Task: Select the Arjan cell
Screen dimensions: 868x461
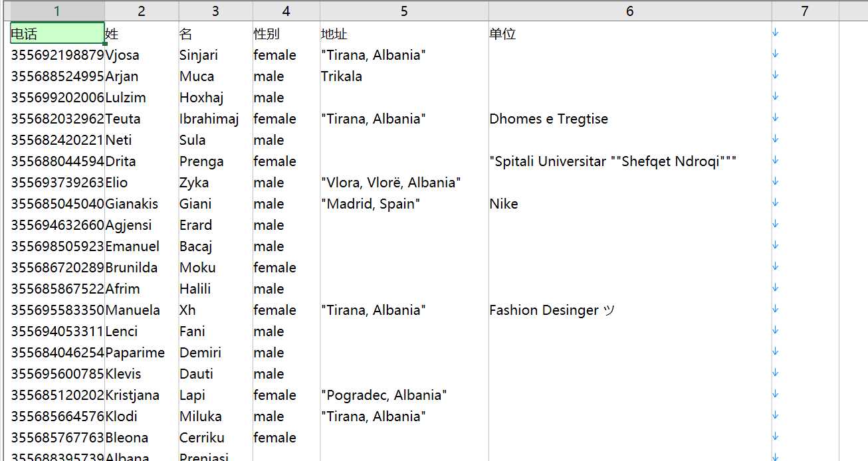Action: 142,76
